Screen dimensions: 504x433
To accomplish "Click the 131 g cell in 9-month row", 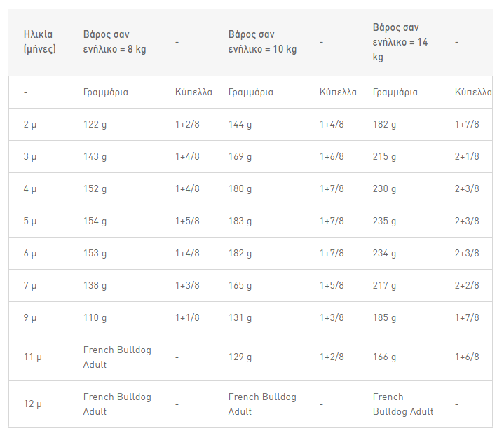I will pos(240,317).
